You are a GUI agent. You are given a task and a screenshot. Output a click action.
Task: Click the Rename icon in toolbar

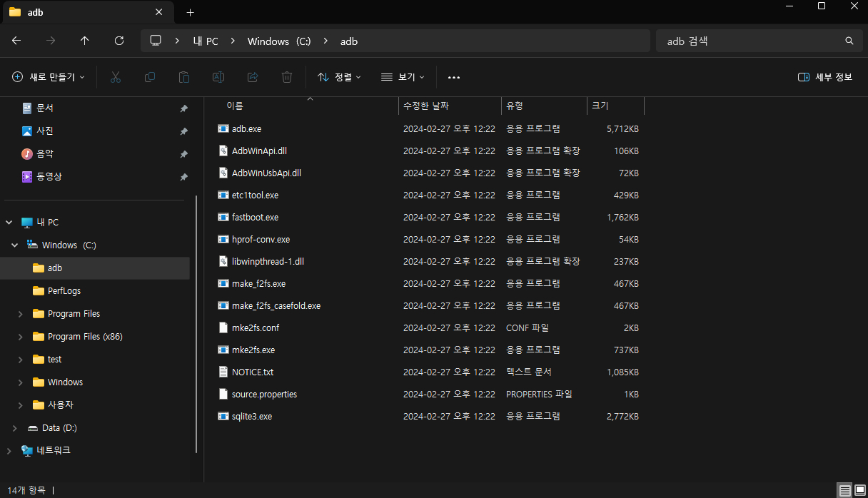point(218,77)
